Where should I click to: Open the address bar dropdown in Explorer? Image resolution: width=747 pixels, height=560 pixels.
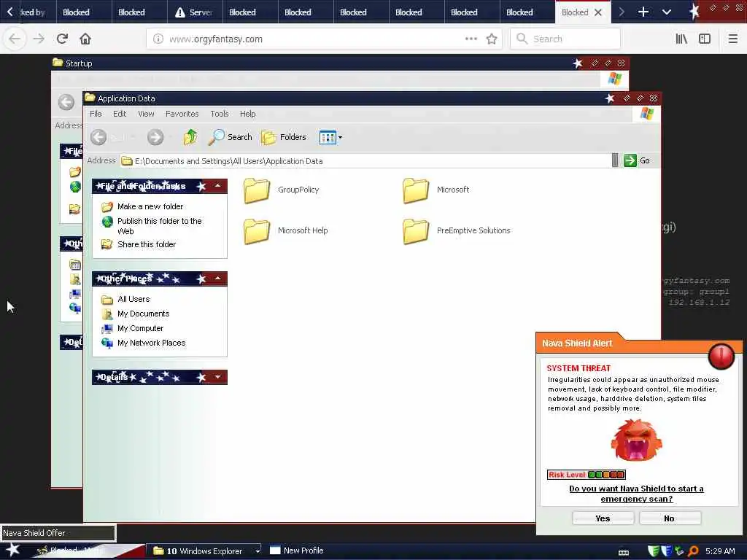click(615, 160)
